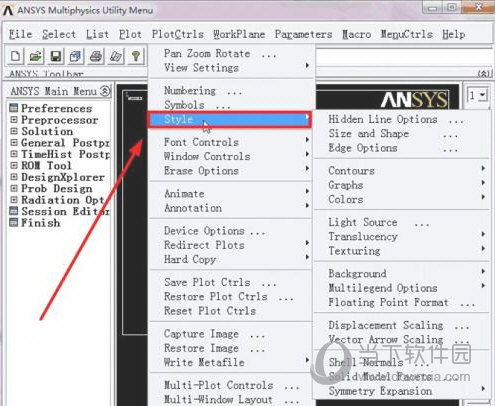Choose the Capture Image entry
The image size is (495, 406).
point(231,333)
